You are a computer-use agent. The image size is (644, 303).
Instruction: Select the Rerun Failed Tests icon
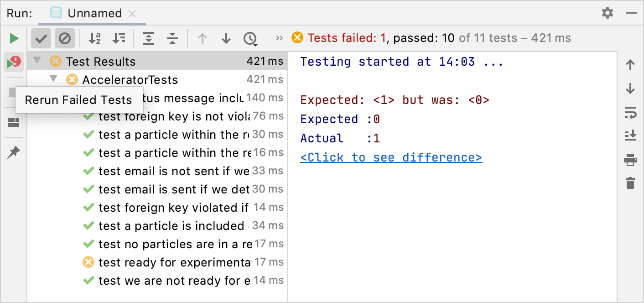coord(14,62)
